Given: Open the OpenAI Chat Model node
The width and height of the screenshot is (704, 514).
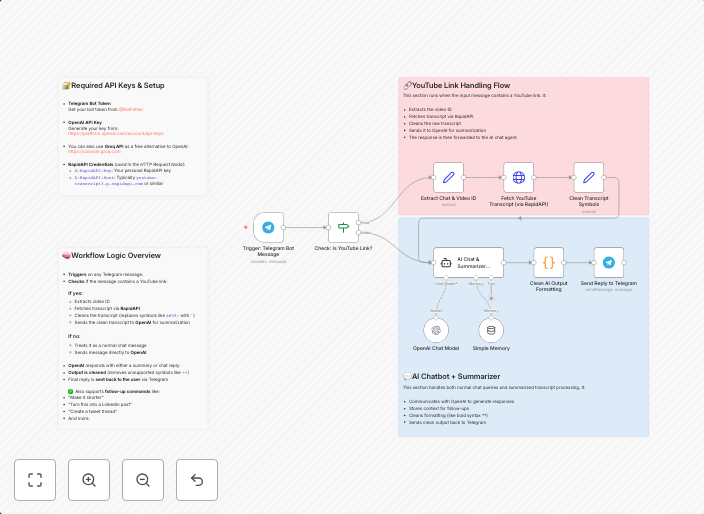Looking at the screenshot, I should click(x=436, y=328).
